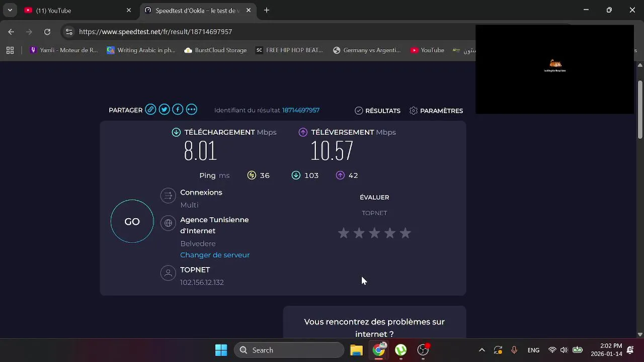Open the ENG language switcher
This screenshot has height=362, width=644.
pyautogui.click(x=533, y=350)
